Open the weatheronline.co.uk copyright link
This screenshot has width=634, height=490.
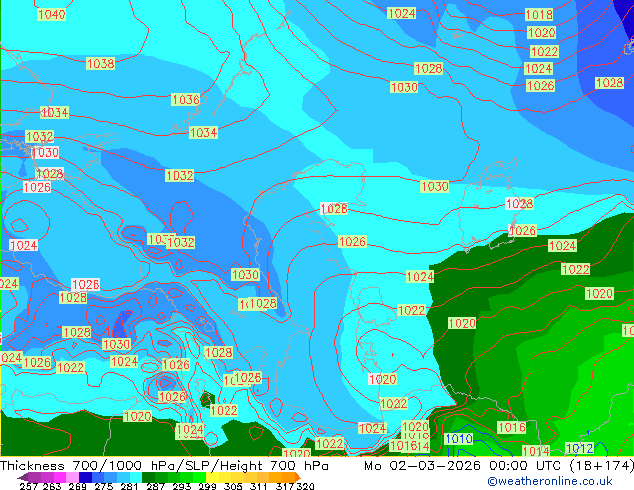click(x=550, y=481)
